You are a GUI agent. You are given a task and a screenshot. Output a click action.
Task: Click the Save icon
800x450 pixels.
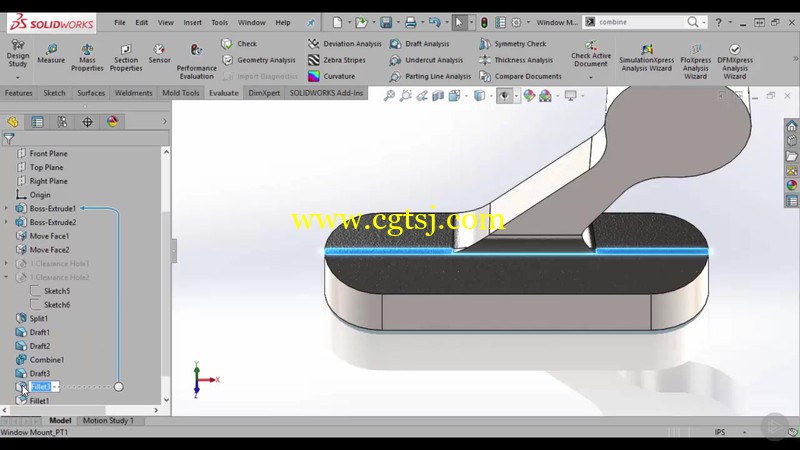tap(386, 22)
